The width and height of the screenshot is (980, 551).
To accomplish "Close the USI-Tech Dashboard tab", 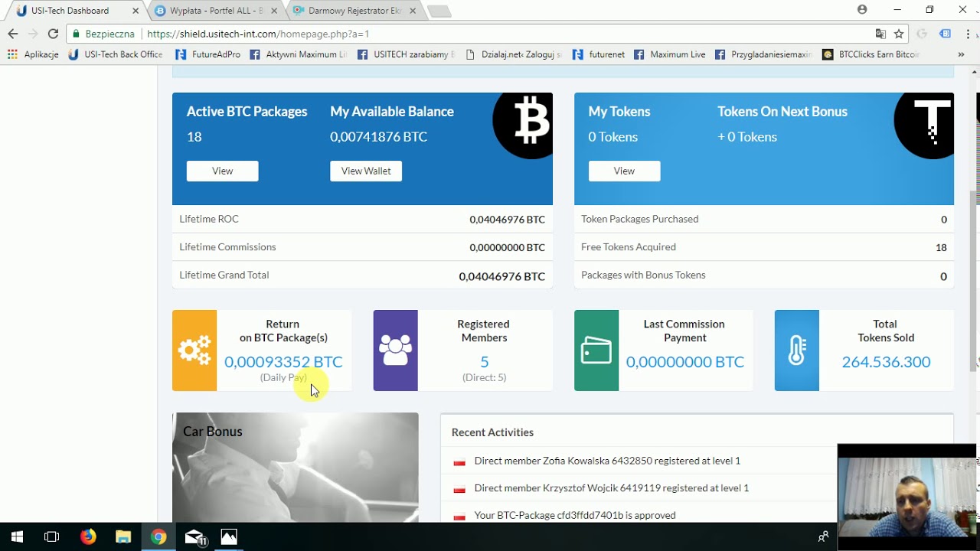I will [x=136, y=11].
